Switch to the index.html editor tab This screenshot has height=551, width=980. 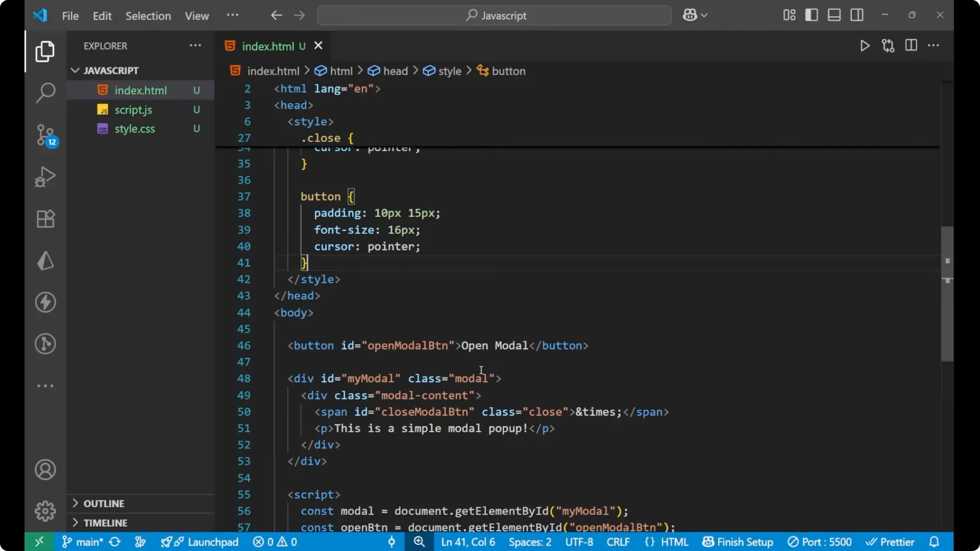coord(269,46)
